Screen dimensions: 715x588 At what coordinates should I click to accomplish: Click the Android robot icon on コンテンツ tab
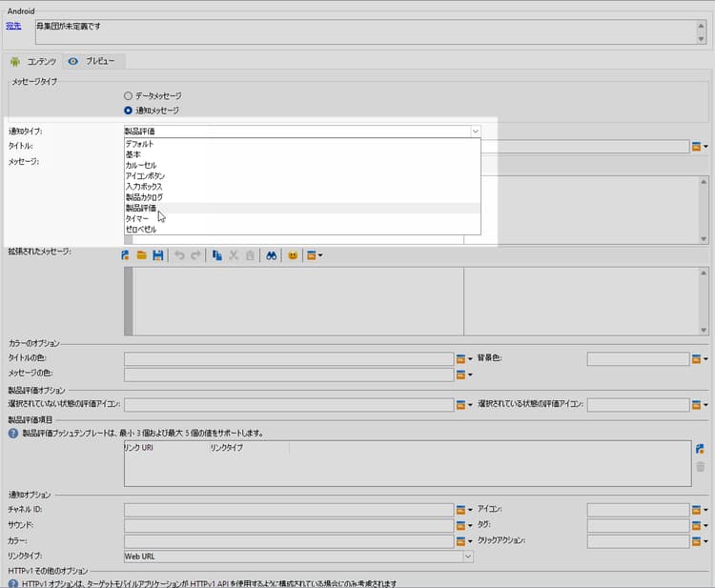[x=15, y=61]
